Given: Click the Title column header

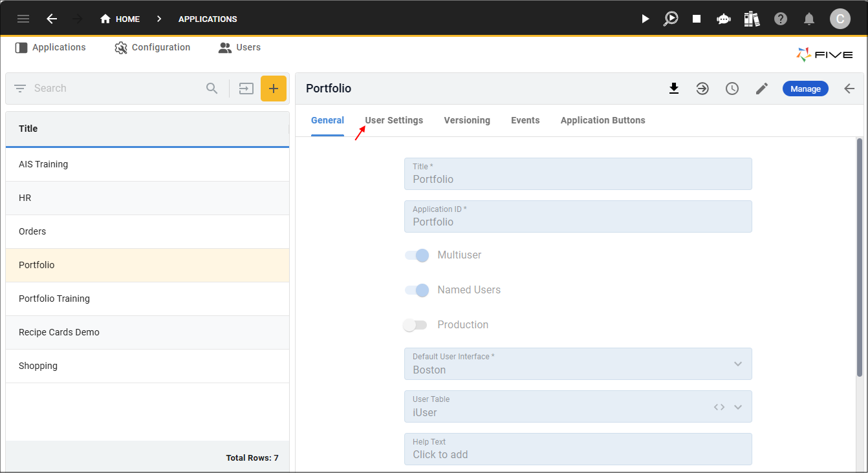Looking at the screenshot, I should (147, 129).
